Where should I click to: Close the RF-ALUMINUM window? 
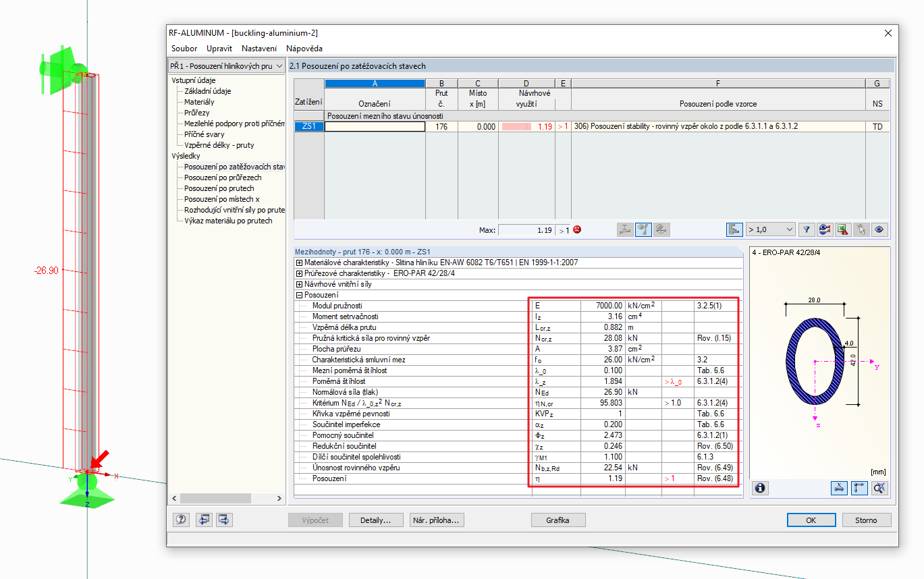[887, 33]
